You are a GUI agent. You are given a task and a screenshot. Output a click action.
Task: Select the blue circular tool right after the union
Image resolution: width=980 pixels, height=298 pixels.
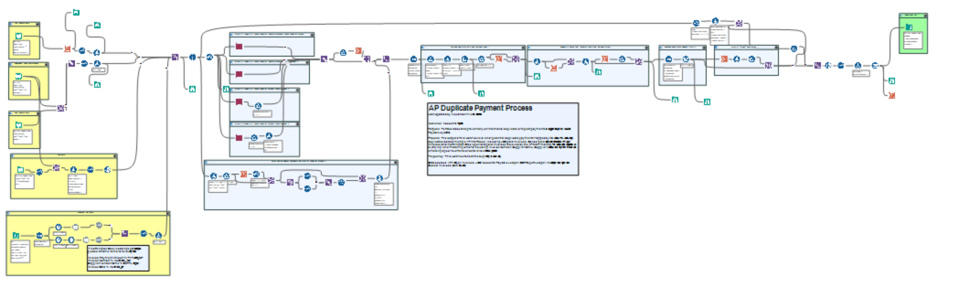(x=192, y=57)
